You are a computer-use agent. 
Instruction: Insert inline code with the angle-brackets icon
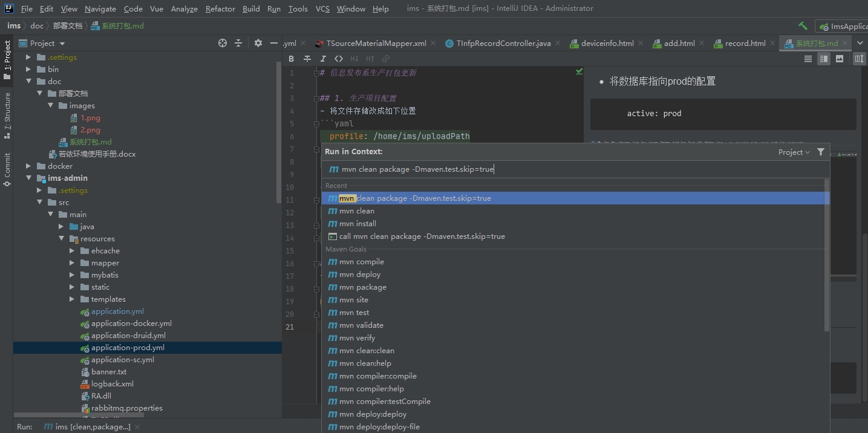339,59
